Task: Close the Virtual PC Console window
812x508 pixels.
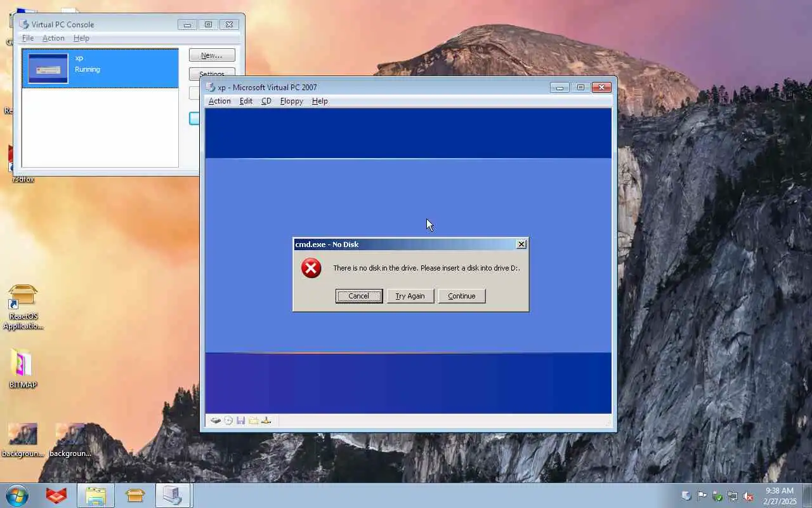Action: pyautogui.click(x=229, y=25)
